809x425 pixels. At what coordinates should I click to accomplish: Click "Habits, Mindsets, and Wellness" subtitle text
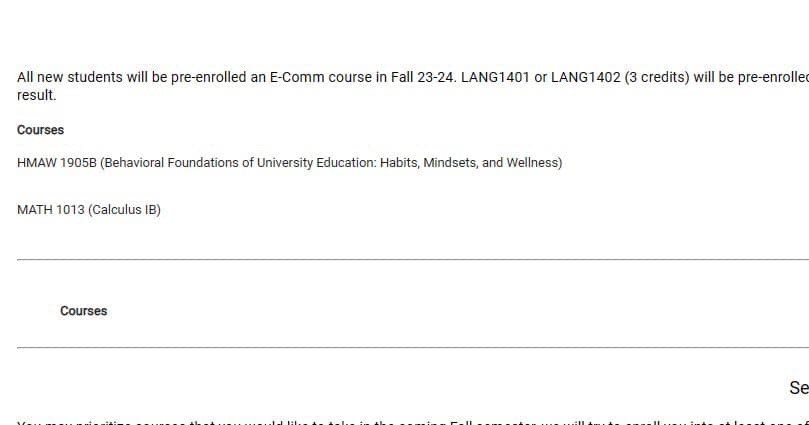coord(470,162)
